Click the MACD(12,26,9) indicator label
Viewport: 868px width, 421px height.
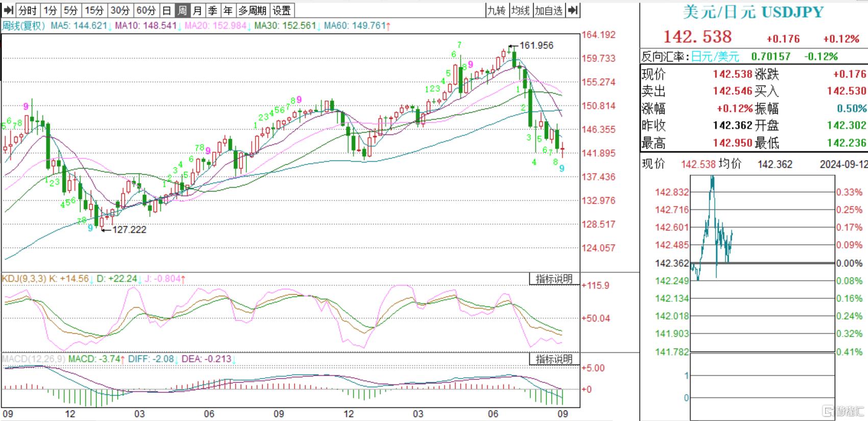[34, 359]
